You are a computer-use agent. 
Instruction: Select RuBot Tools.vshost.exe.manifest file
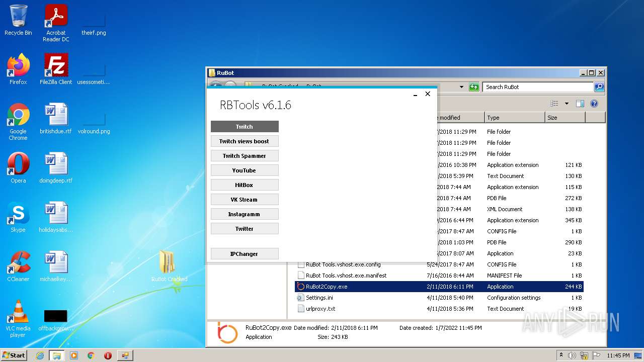[439, 276]
